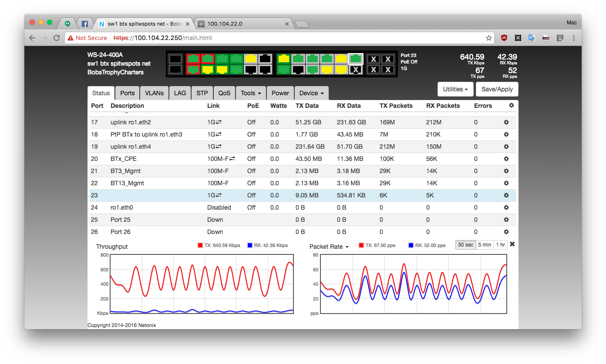Open settings gear for port 20 BTx_CPE
Viewport: 606px width, 364px height.
pos(506,159)
